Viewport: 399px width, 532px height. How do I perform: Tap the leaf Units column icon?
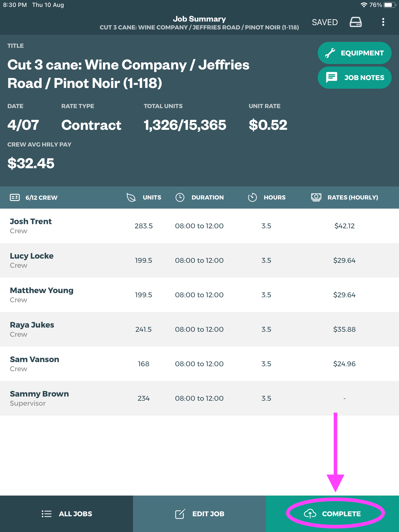coord(131,198)
